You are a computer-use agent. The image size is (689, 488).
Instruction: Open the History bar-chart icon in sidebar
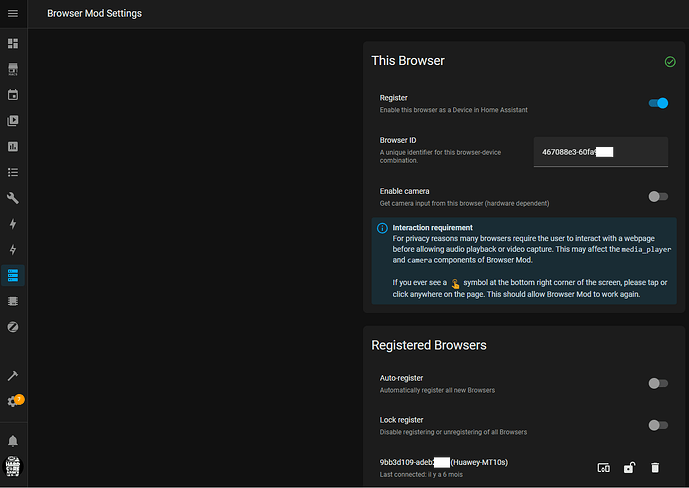13,146
